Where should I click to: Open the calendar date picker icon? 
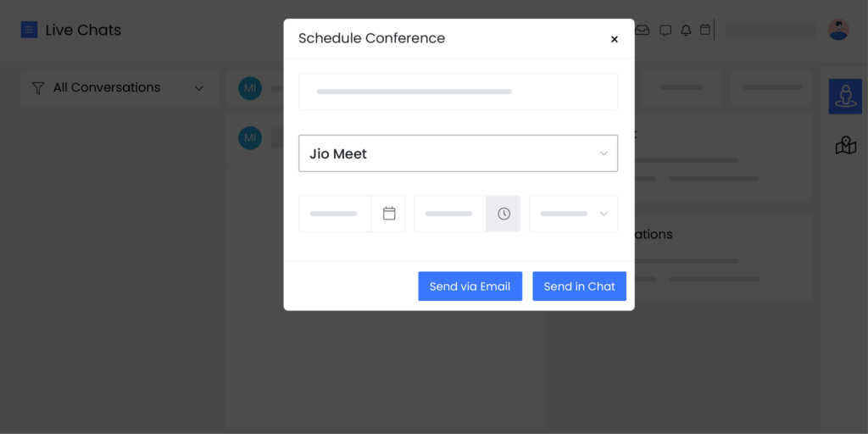coord(388,214)
